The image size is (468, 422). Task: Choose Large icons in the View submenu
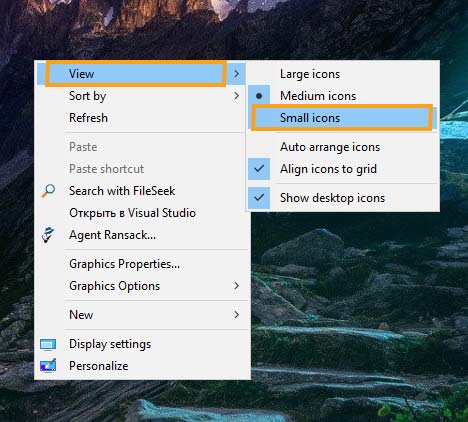pyautogui.click(x=343, y=74)
